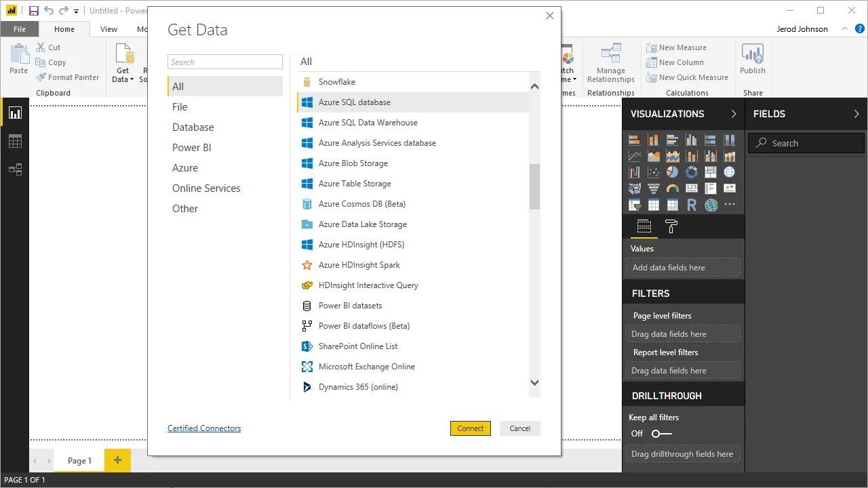Image resolution: width=868 pixels, height=488 pixels.
Task: Collapse the Visualizations panel chevron
Action: click(x=733, y=114)
